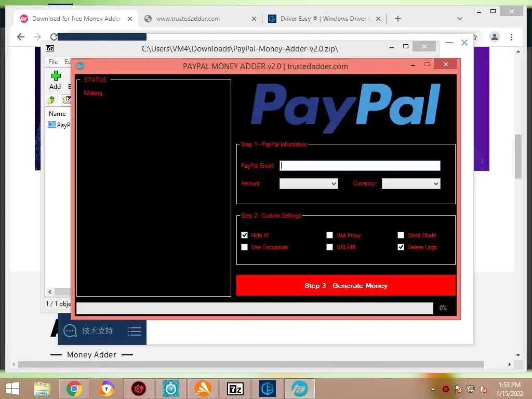Click page vertical scrollbar down arrow
Image resolution: width=532 pixels, height=399 pixels.
click(518, 355)
